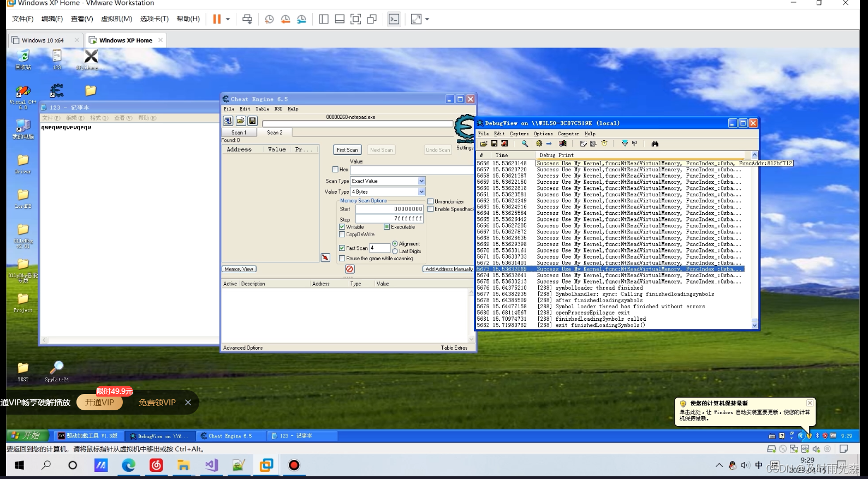Open VMware 虚拟机(M) menu
868x479 pixels.
pyautogui.click(x=116, y=19)
